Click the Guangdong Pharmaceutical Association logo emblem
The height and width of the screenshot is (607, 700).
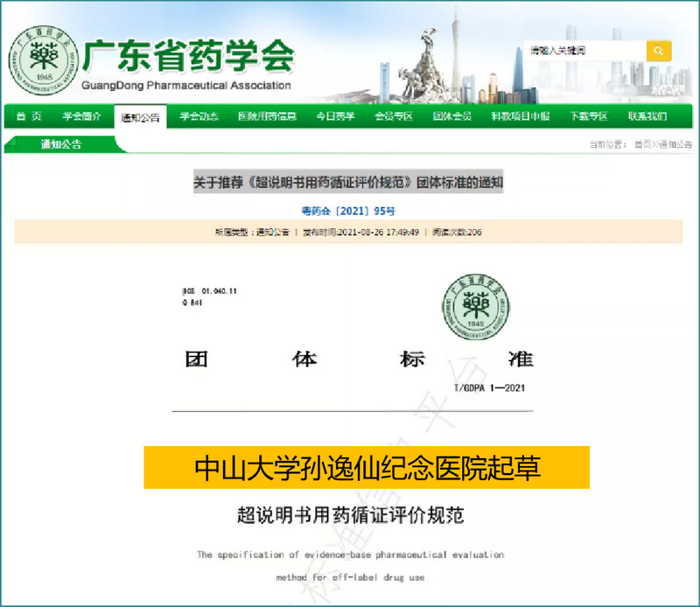coord(41,60)
